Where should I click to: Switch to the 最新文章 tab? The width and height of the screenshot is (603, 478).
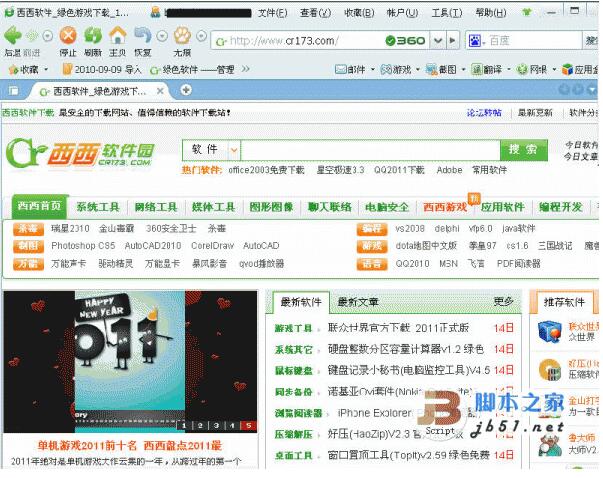pyautogui.click(x=358, y=302)
